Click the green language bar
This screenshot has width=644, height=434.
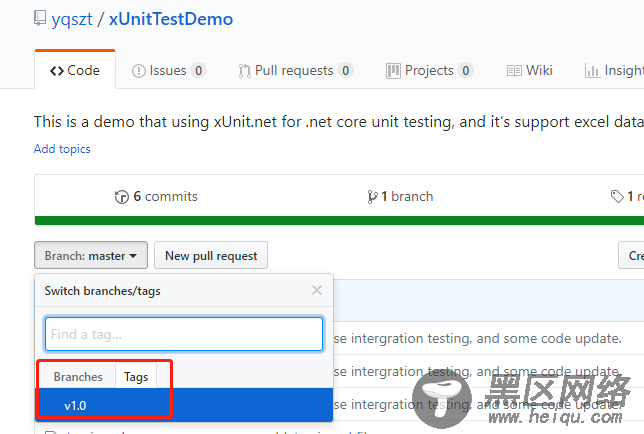(339, 220)
